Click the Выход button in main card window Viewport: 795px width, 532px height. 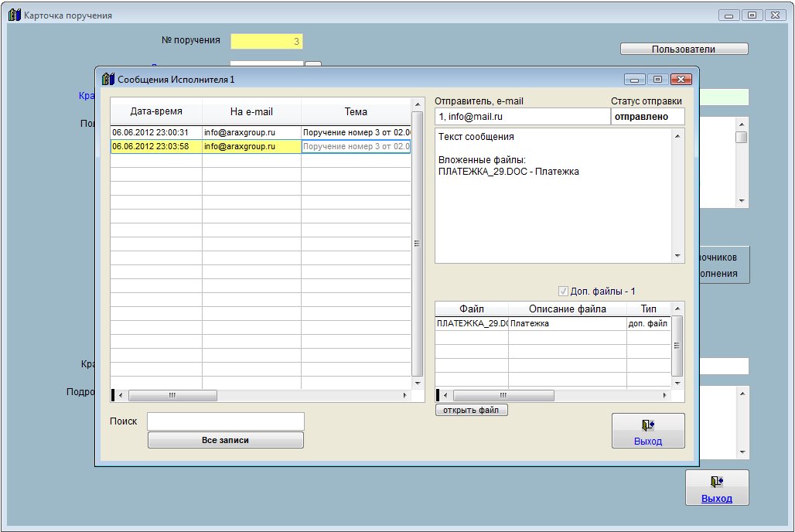716,488
